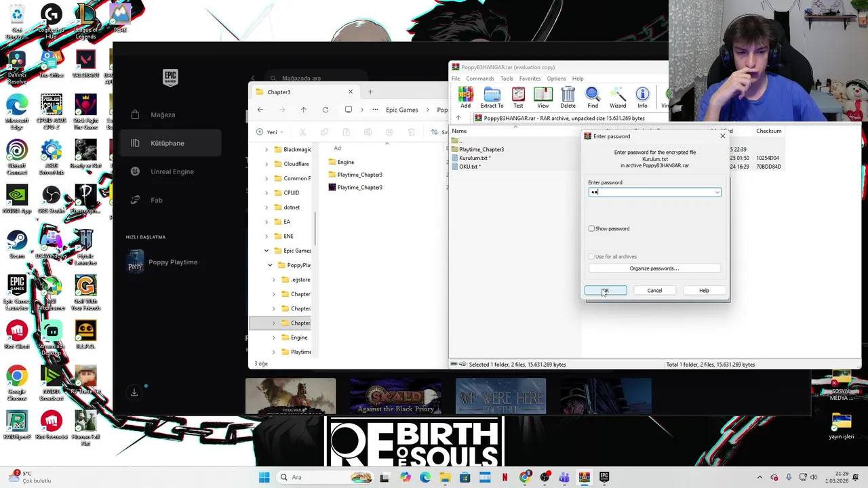
Task: Click Epic Games downloads arrow icon
Action: click(134, 392)
